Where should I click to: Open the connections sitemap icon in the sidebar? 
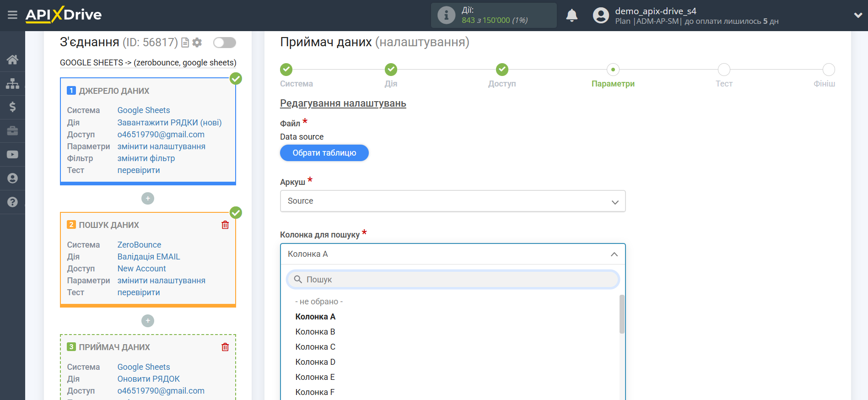click(x=12, y=83)
